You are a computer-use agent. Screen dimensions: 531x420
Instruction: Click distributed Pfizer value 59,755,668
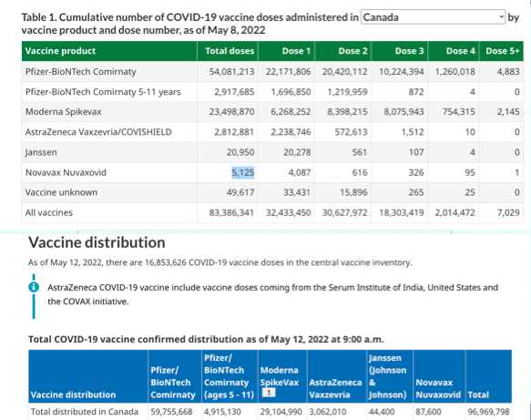171,412
